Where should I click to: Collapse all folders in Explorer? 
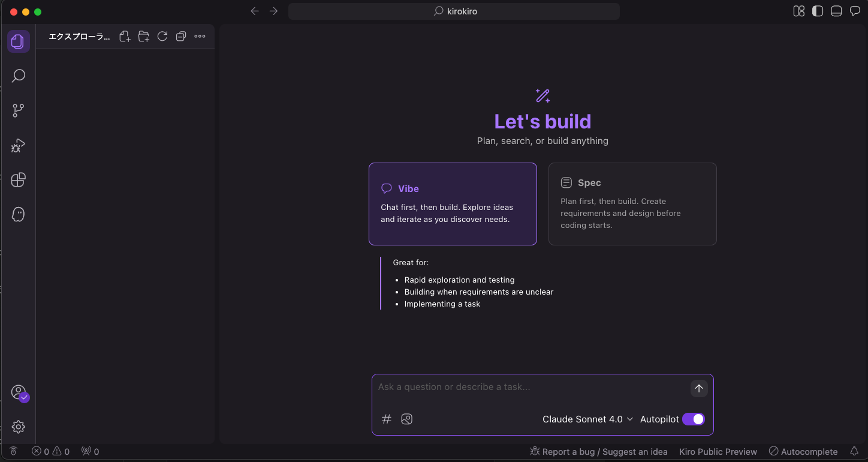(181, 37)
